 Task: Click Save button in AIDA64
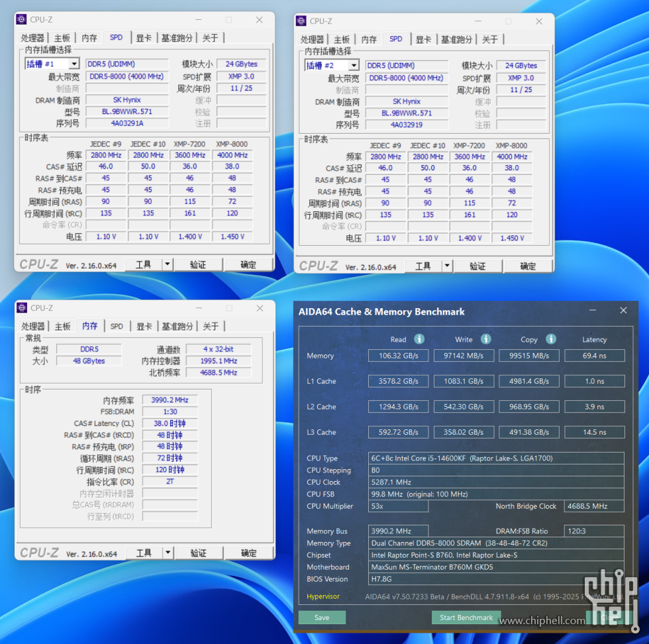[x=322, y=617]
